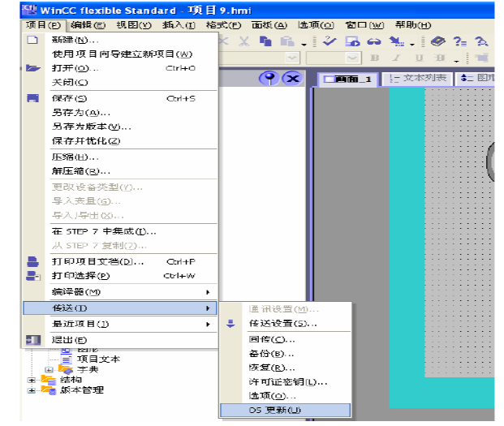The image size is (504, 426).
Task: Choose 在 STEP 7 中集成(I)...
Action: click(121, 231)
